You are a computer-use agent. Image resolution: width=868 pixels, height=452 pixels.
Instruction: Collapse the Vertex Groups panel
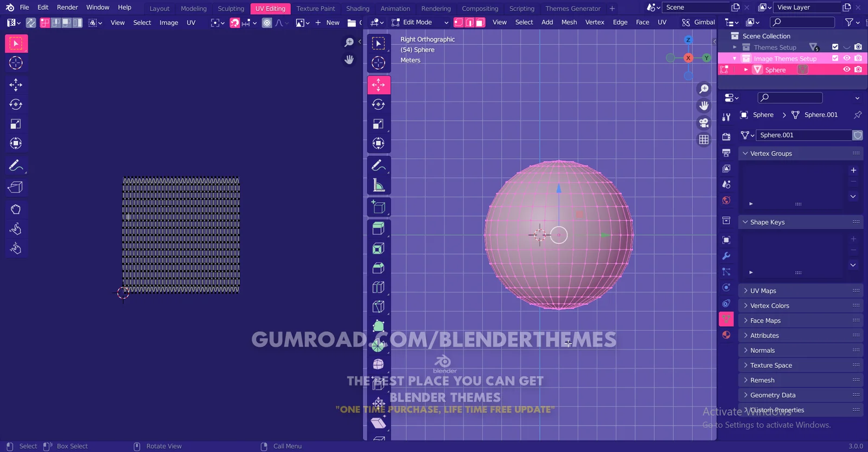coord(800,153)
